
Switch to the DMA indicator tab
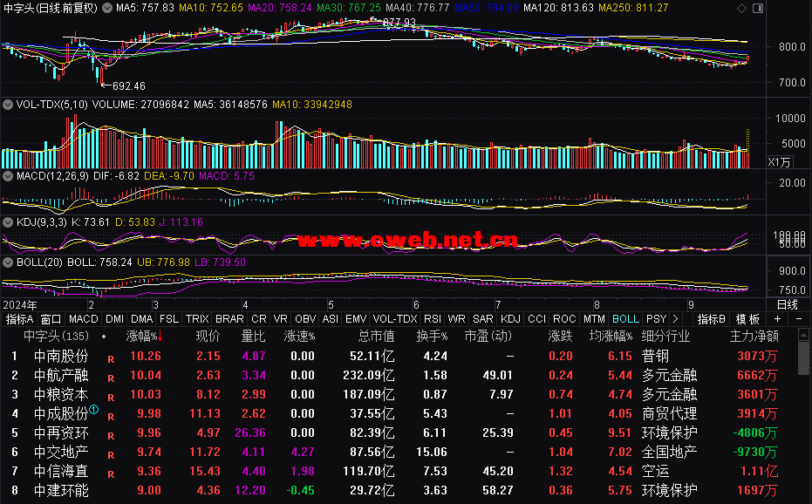pyautogui.click(x=141, y=319)
